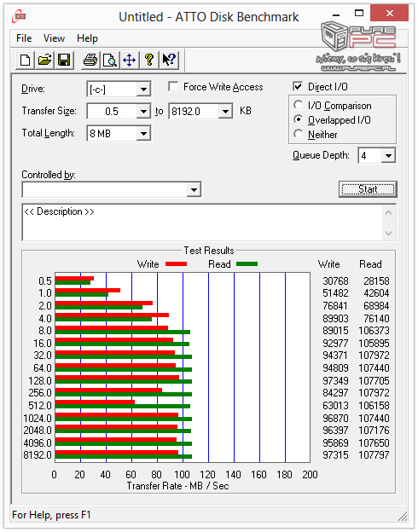The width and height of the screenshot is (418, 532).
Task: Expand the Transfer Size minimum 0.5 dropdown
Action: pyautogui.click(x=143, y=112)
